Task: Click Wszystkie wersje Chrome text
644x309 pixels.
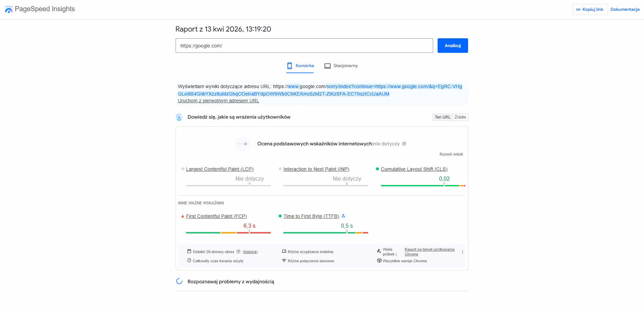Action: pos(405,261)
